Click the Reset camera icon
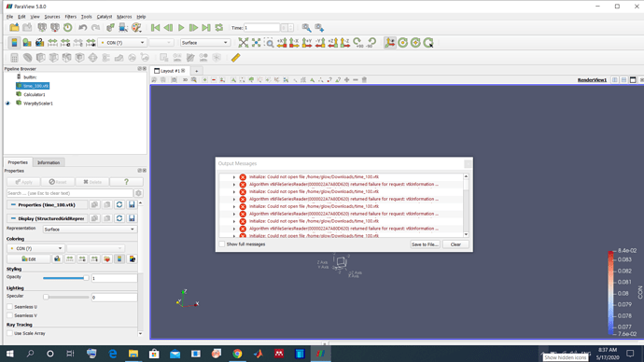The width and height of the screenshot is (644, 362). click(244, 43)
